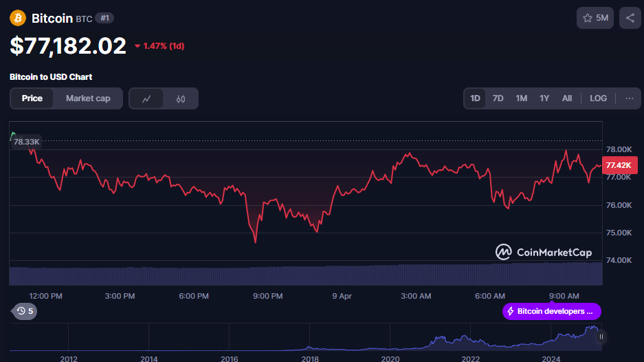Viewport: 644px width, 362px height.
Task: Open the more chart options ellipsis
Action: (629, 98)
